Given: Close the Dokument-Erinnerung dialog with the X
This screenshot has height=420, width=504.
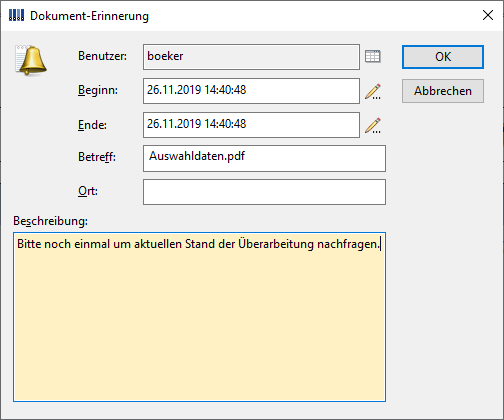Looking at the screenshot, I should click(488, 15).
